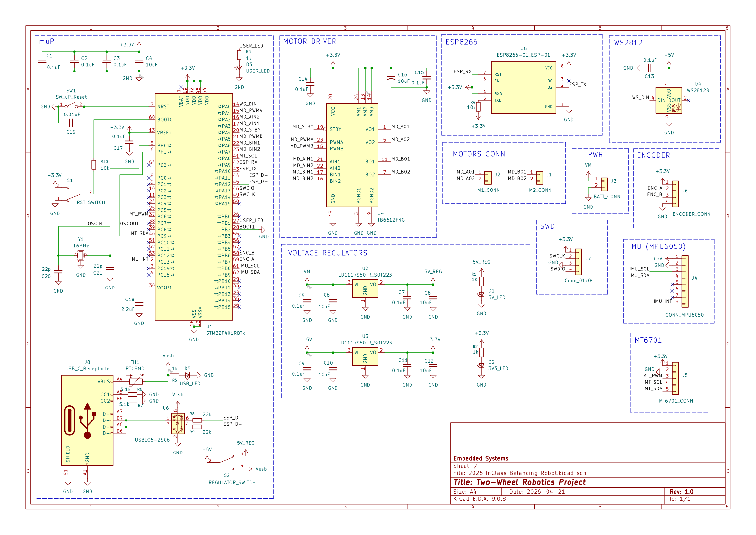
Task: Select the ESP8266-01 U5 module symbol
Action: (x=523, y=87)
